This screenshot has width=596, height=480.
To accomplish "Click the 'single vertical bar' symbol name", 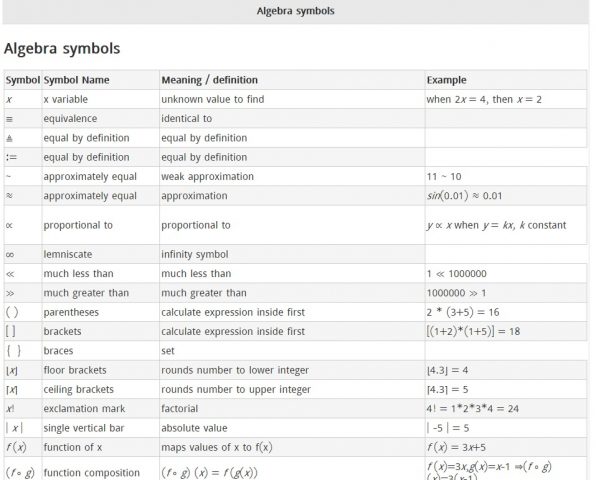I will (84, 428).
